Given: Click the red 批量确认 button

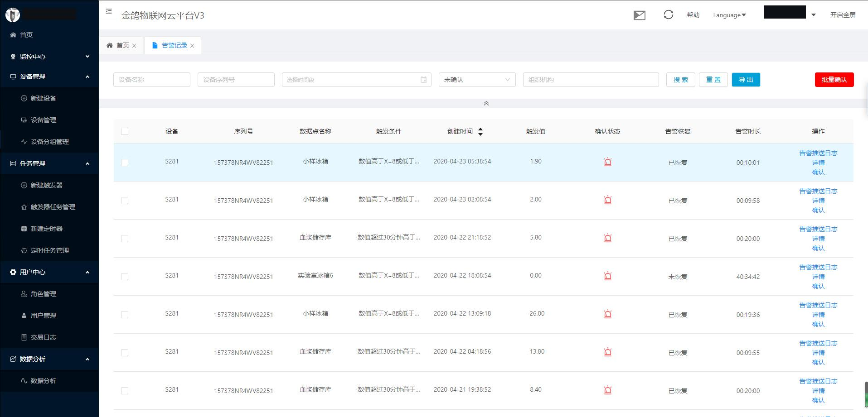Looking at the screenshot, I should click(834, 80).
